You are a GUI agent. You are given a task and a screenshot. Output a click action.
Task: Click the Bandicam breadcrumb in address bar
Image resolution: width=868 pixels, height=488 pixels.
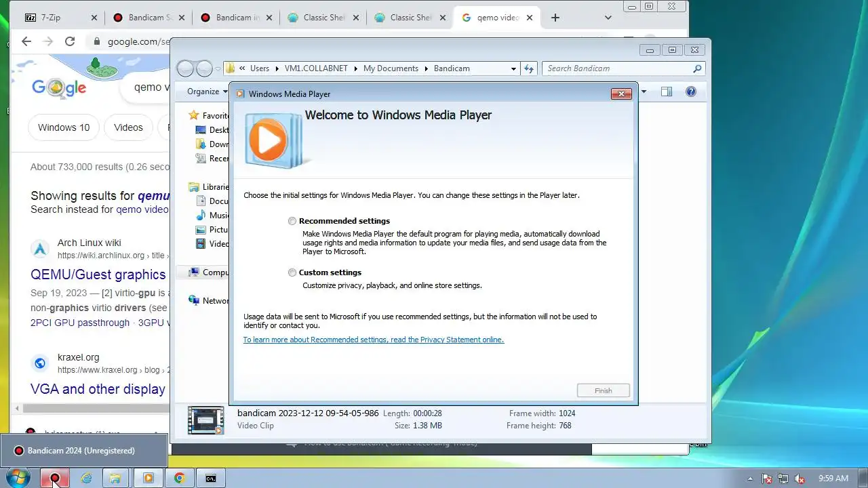click(x=452, y=68)
